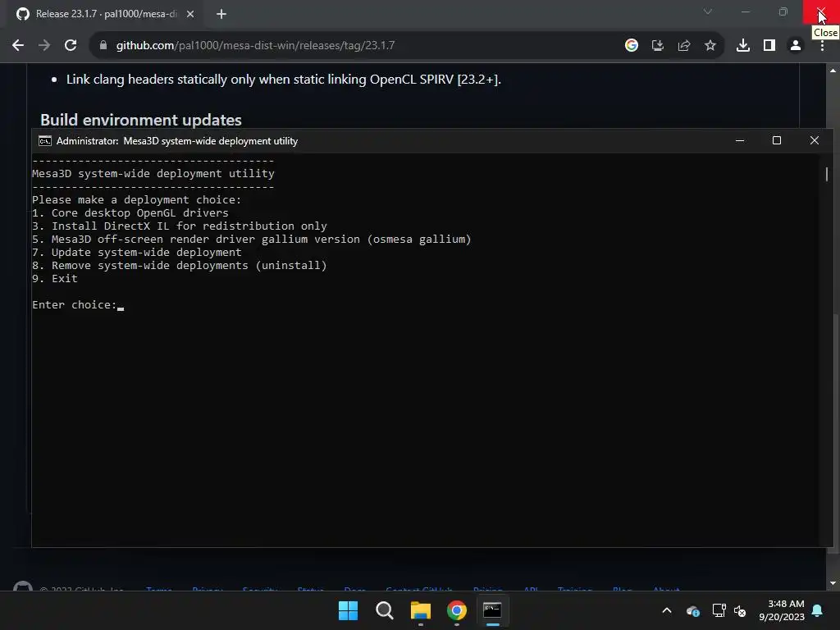Click the Chrome forward arrow

(44, 46)
